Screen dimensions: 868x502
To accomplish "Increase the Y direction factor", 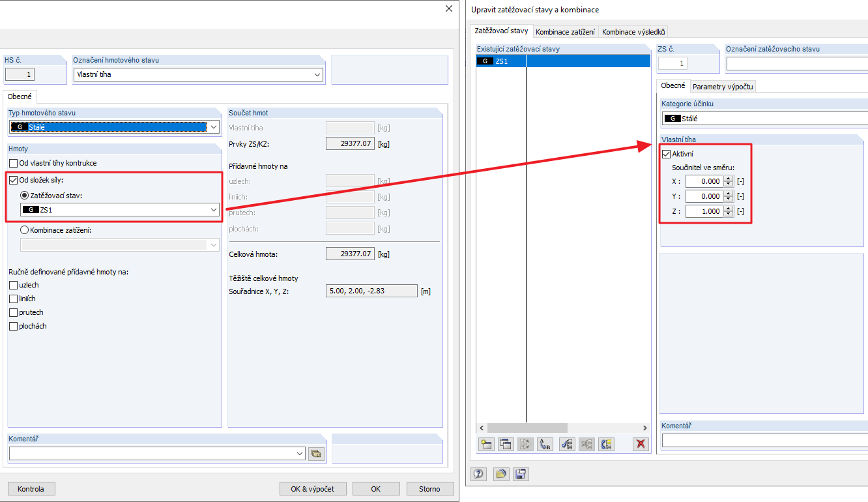I will pyautogui.click(x=729, y=193).
